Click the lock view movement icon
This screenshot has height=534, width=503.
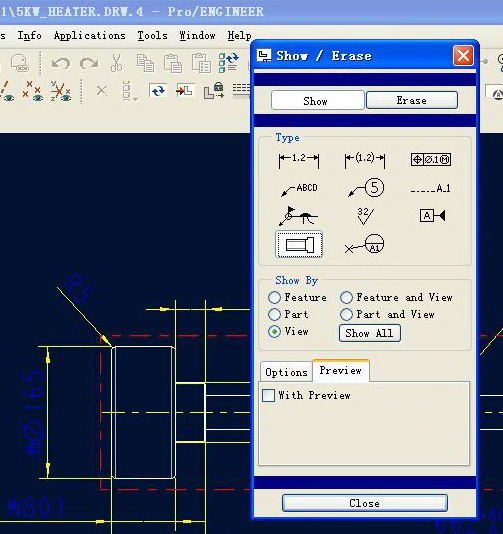[x=214, y=91]
